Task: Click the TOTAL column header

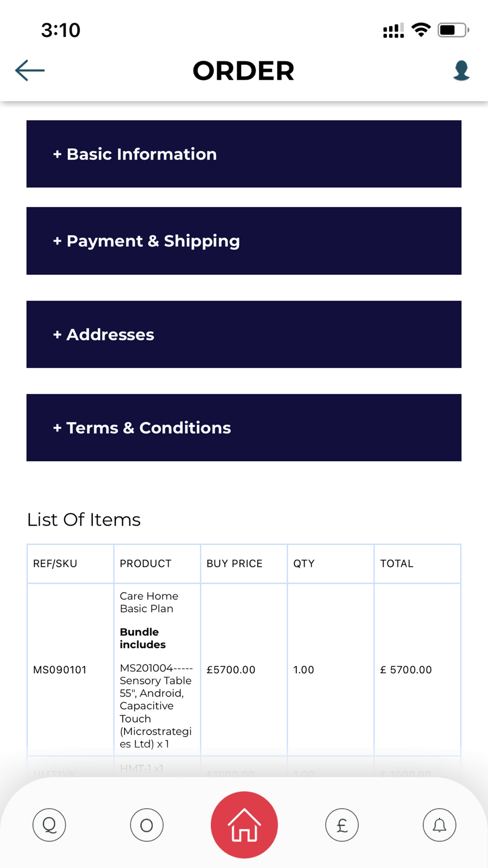Action: pyautogui.click(x=417, y=563)
